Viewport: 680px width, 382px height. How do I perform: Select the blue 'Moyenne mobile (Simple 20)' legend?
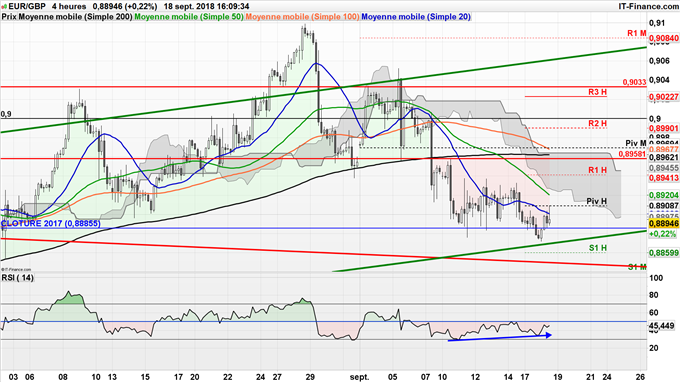pos(416,17)
